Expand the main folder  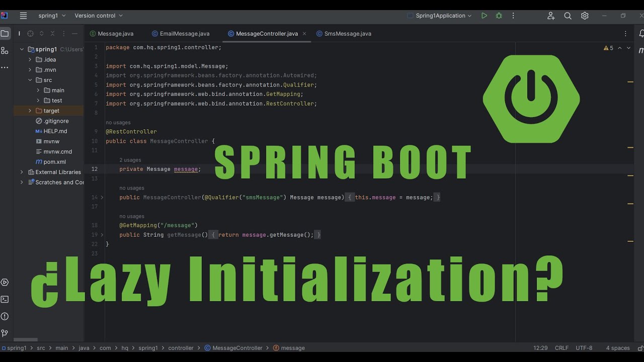[x=38, y=90]
